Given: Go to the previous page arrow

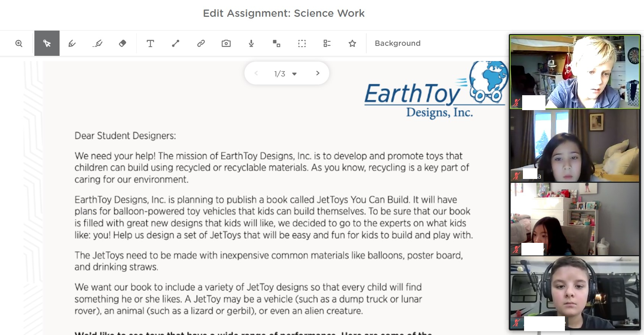Looking at the screenshot, I should [x=256, y=73].
